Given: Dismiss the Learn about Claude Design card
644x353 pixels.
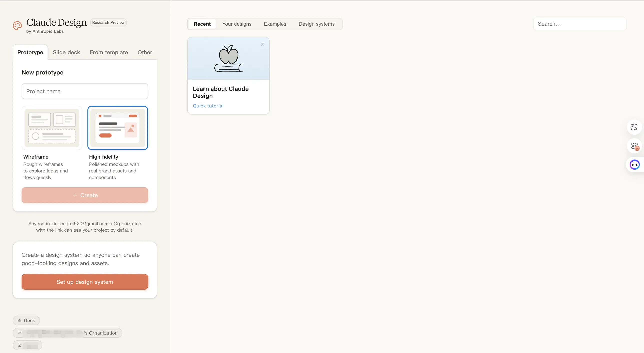Looking at the screenshot, I should pos(262,44).
